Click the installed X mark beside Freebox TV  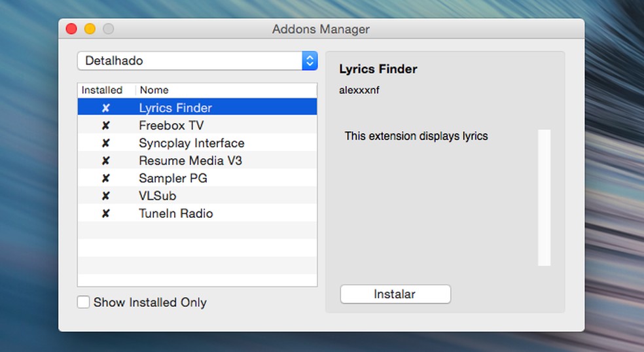pos(105,126)
